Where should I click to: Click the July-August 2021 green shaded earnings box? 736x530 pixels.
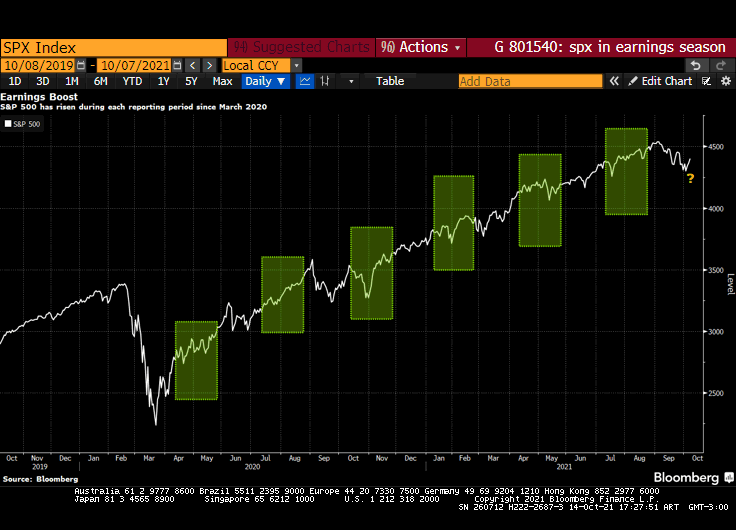click(x=627, y=171)
